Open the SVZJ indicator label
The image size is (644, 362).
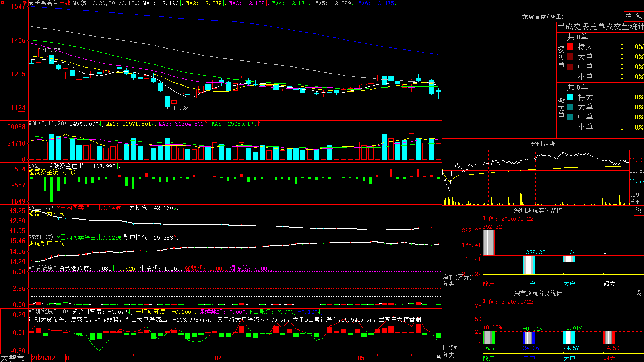(x=35, y=166)
